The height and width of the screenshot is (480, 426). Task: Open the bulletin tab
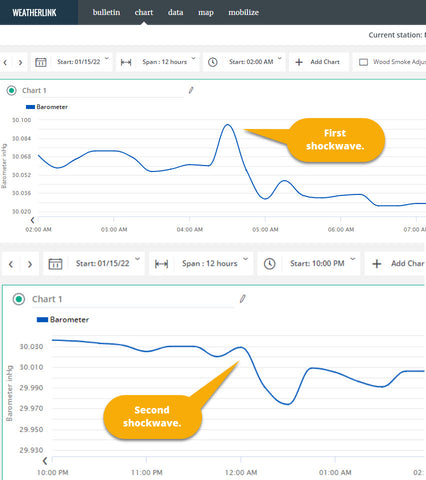tap(106, 12)
